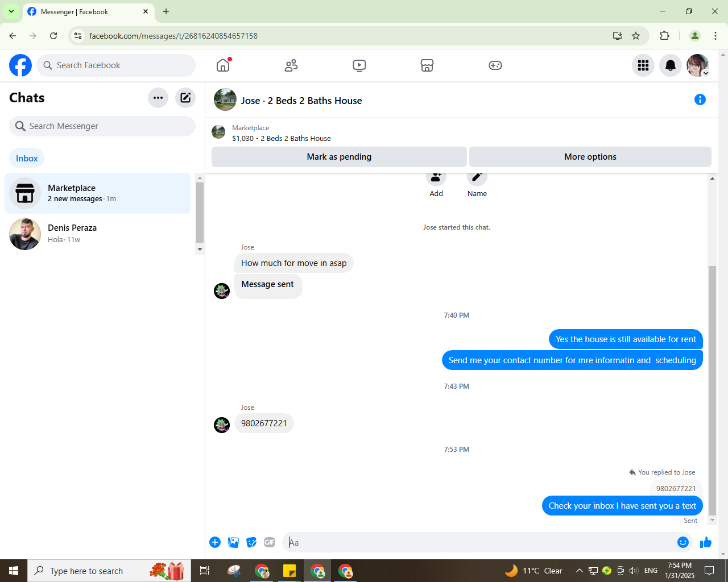Open the site information icon in address bar

tap(78, 36)
